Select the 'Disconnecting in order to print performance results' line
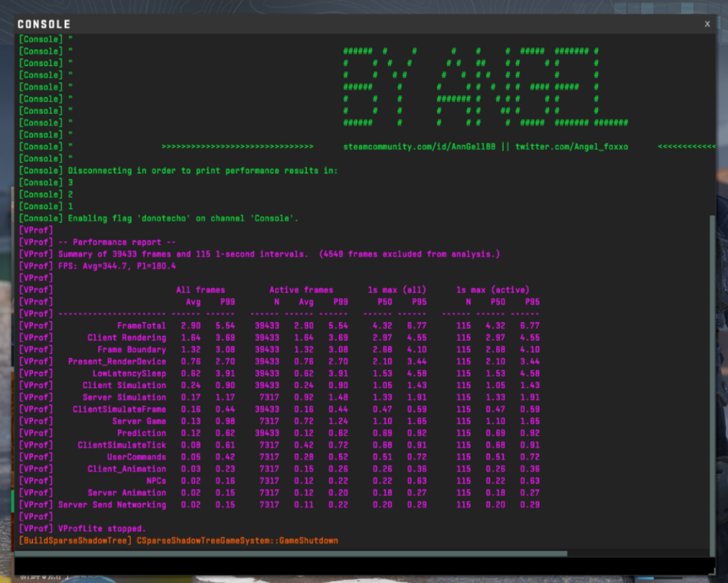Screen dimensions: 728x583 tap(202, 171)
